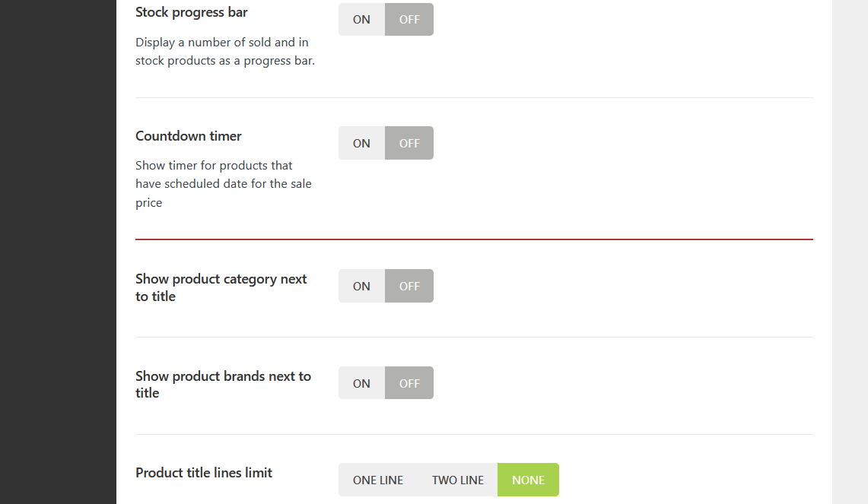
Task: Select ONE LINE title lines limit
Action: [x=378, y=480]
